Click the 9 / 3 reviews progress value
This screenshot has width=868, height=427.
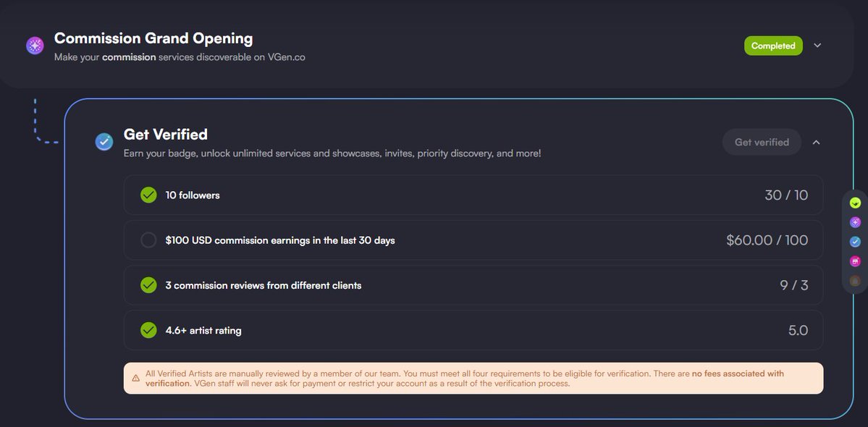coord(794,285)
